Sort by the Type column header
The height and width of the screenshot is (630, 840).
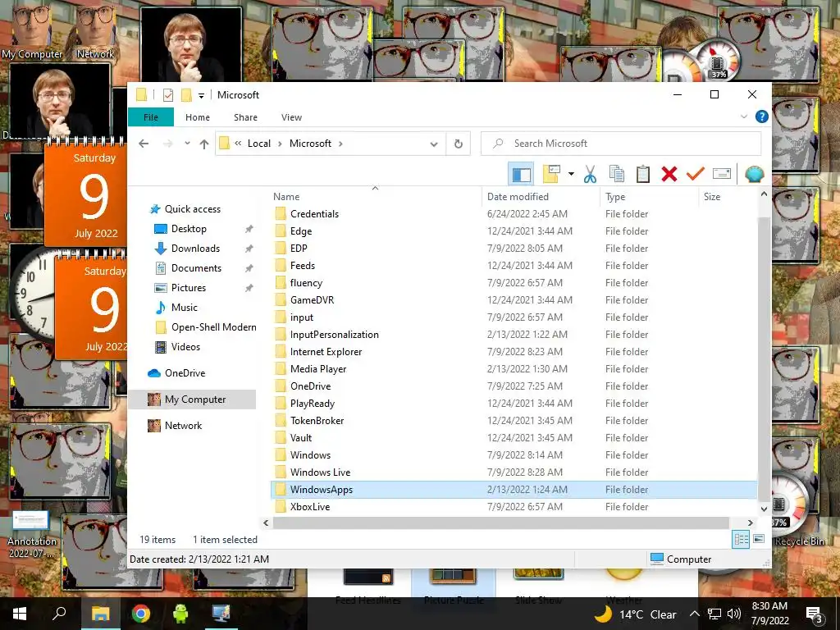pyautogui.click(x=650, y=197)
